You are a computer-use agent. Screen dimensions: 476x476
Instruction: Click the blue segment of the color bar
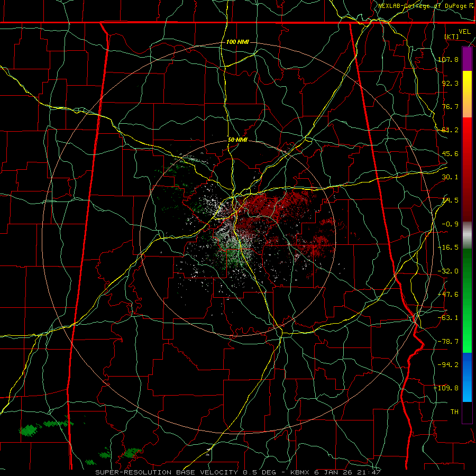(467, 377)
